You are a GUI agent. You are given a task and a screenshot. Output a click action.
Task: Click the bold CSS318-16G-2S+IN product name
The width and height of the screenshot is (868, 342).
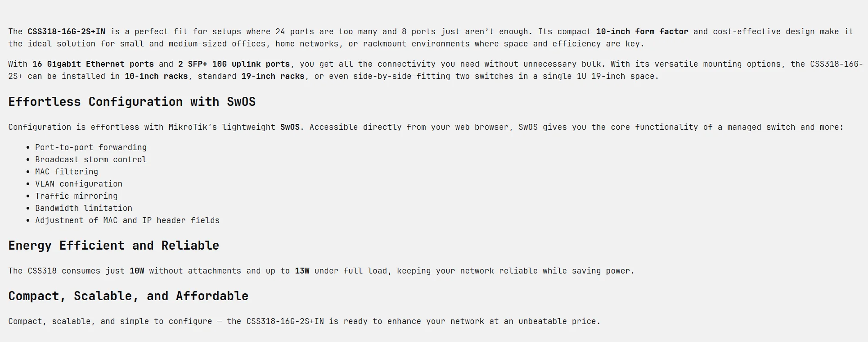(67, 32)
